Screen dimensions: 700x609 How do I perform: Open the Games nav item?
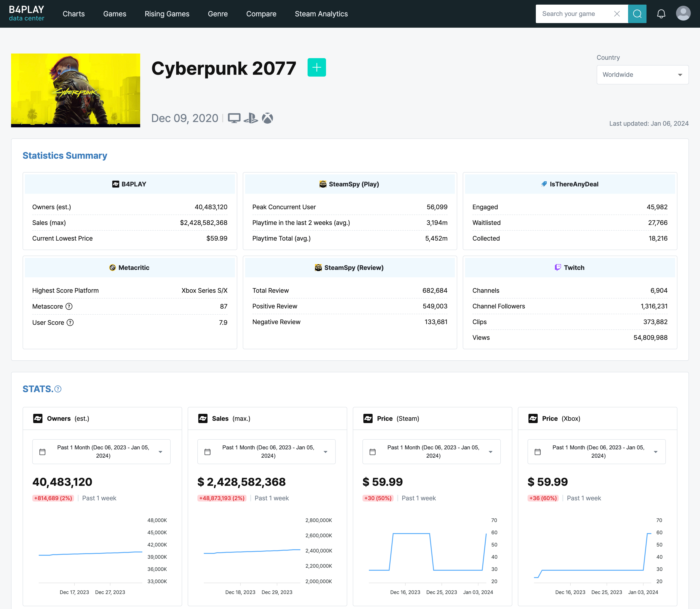115,14
